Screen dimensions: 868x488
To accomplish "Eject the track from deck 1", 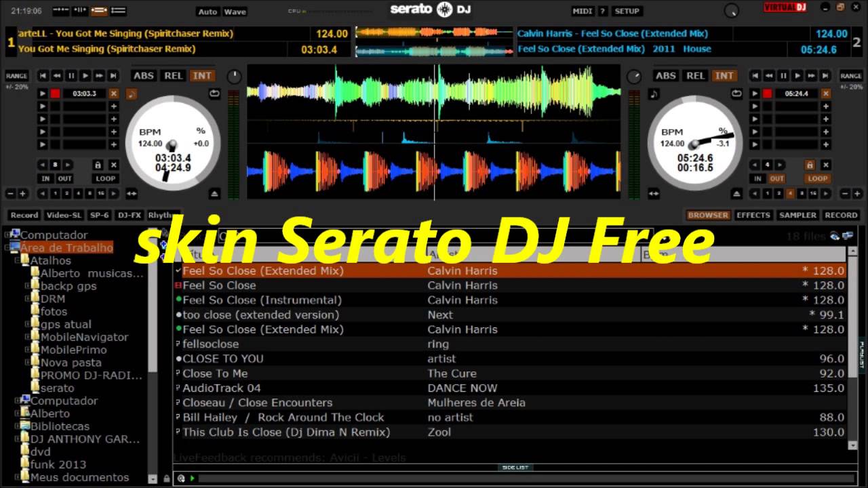I will pyautogui.click(x=215, y=194).
